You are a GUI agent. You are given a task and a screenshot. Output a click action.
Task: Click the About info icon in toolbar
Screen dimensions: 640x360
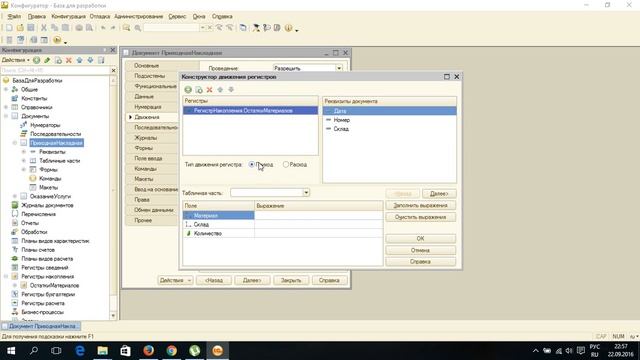pos(289,28)
